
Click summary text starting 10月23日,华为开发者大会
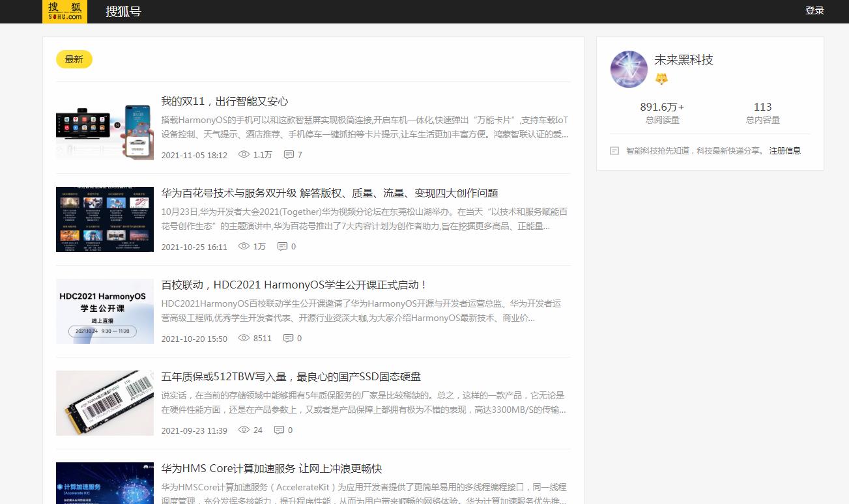tap(364, 219)
